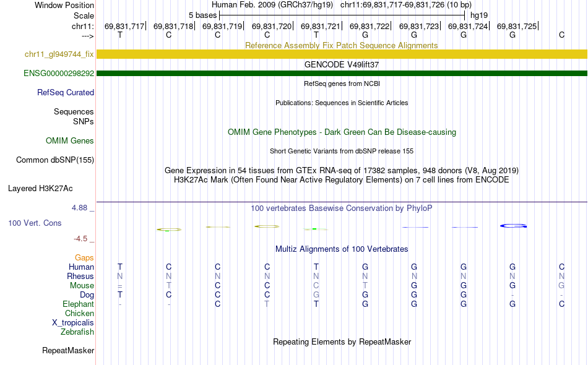588x365 pixels.
Task: Open Repeating Elements by RepeatMasker title
Action: pyautogui.click(x=342, y=341)
